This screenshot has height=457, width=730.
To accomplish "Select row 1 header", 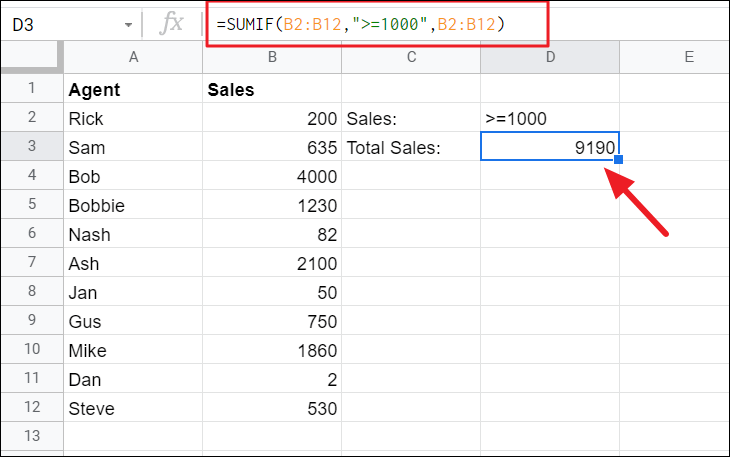I will (31, 89).
